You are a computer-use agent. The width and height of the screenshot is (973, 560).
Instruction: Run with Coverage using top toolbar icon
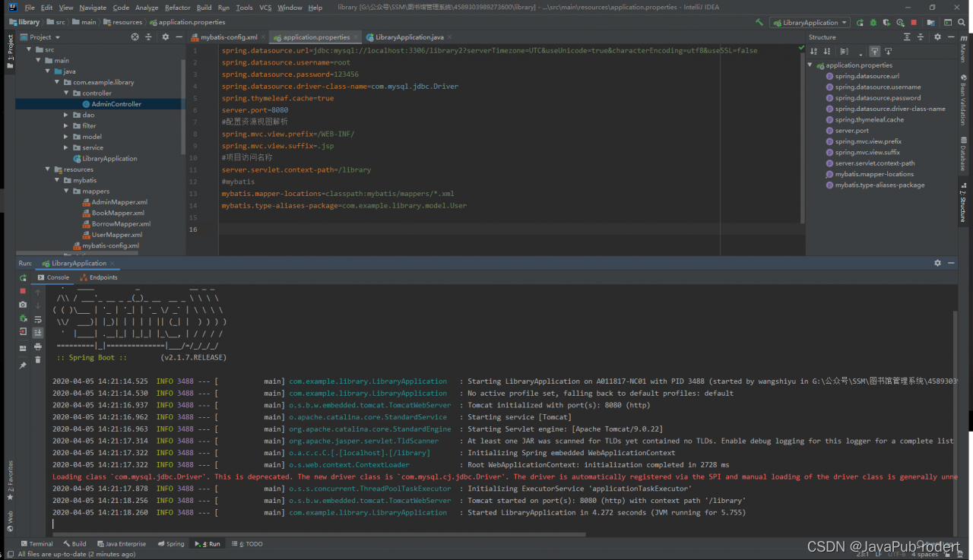coord(886,23)
